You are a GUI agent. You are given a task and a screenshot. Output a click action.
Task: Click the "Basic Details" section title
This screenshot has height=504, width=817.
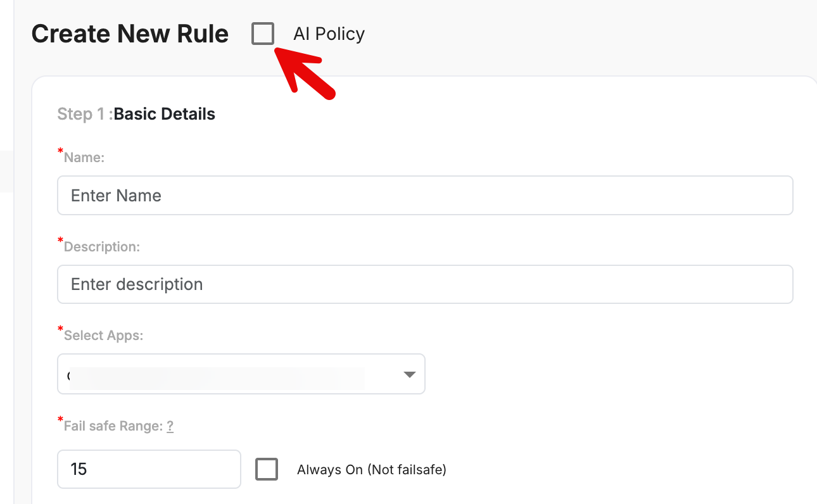coord(165,114)
